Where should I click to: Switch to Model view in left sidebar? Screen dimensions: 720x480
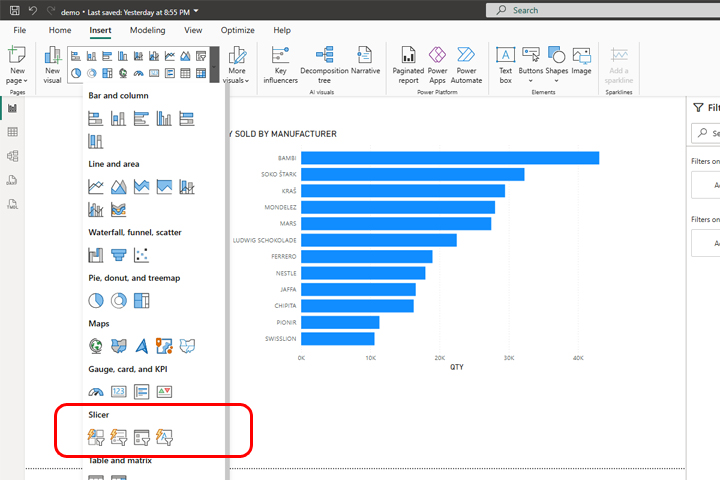click(13, 156)
